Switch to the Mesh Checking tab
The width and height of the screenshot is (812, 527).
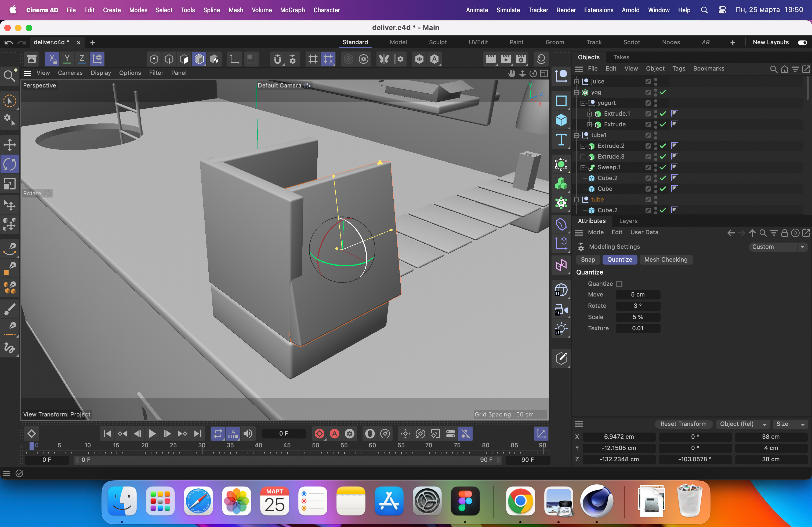tap(665, 259)
